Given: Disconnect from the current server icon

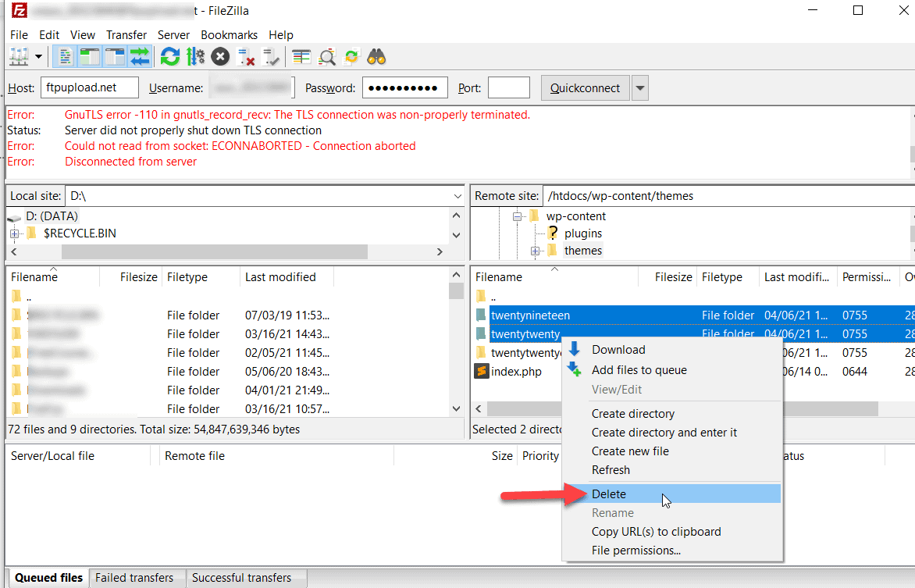Looking at the screenshot, I should pyautogui.click(x=246, y=57).
